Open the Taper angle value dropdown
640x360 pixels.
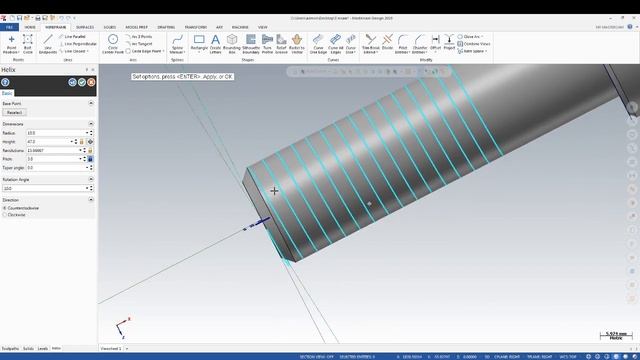[87, 168]
